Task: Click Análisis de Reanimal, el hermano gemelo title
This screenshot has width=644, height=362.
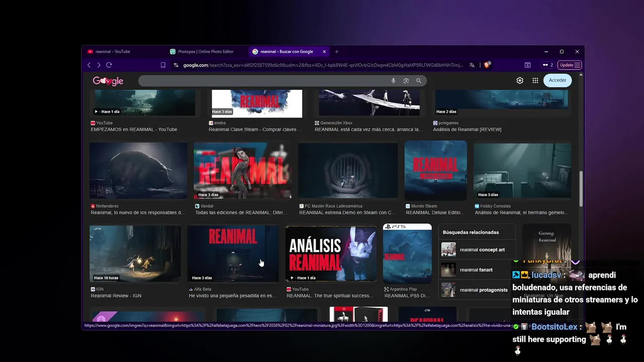Action: pyautogui.click(x=522, y=212)
